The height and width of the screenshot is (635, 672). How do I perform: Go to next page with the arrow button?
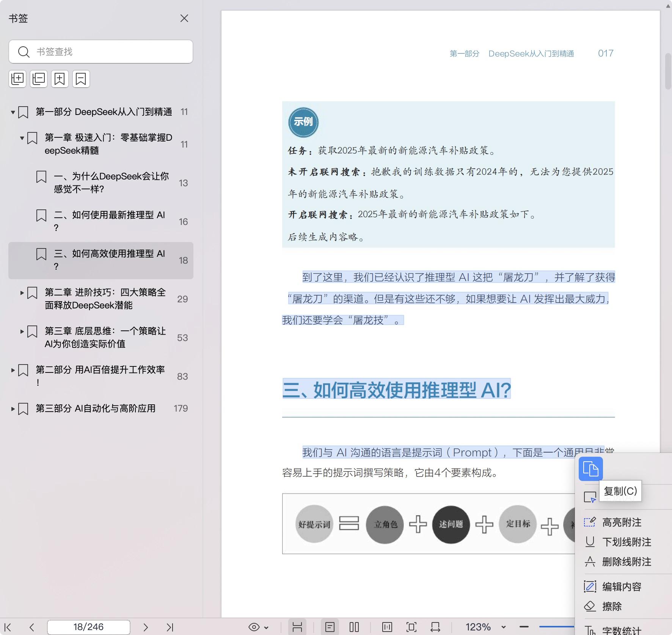click(x=146, y=627)
